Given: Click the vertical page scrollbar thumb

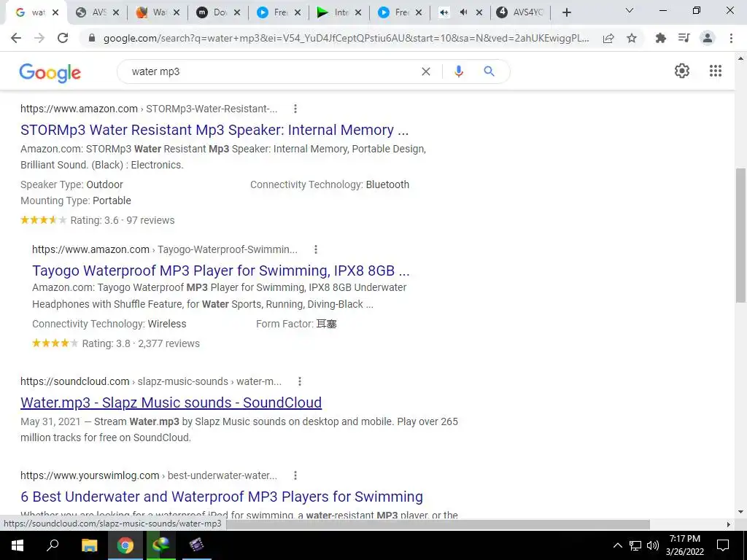Looking at the screenshot, I should 740,236.
